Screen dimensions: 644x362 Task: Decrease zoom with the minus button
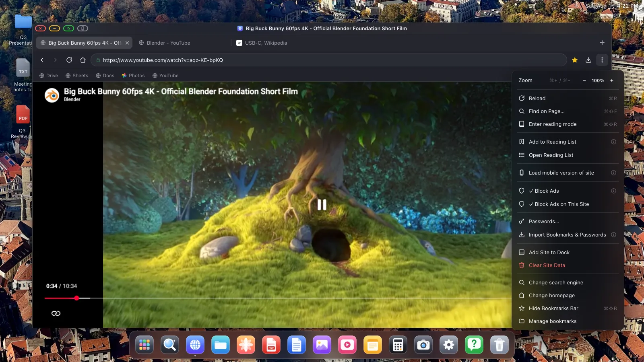tap(584, 80)
